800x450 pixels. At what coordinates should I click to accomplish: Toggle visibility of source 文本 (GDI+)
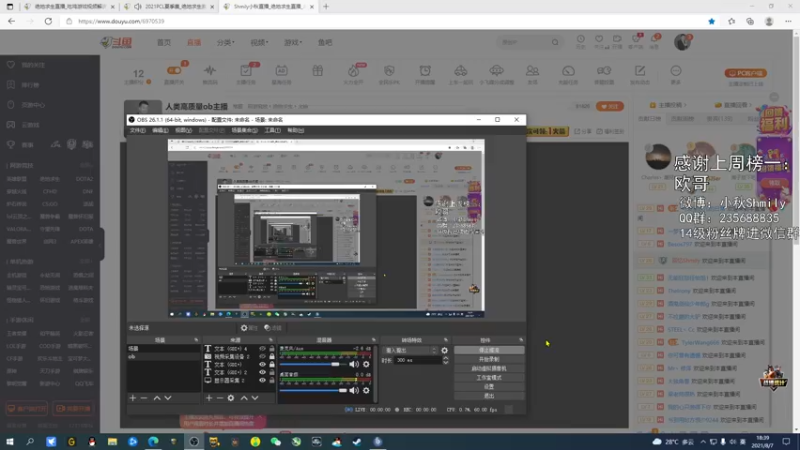pos(262,365)
